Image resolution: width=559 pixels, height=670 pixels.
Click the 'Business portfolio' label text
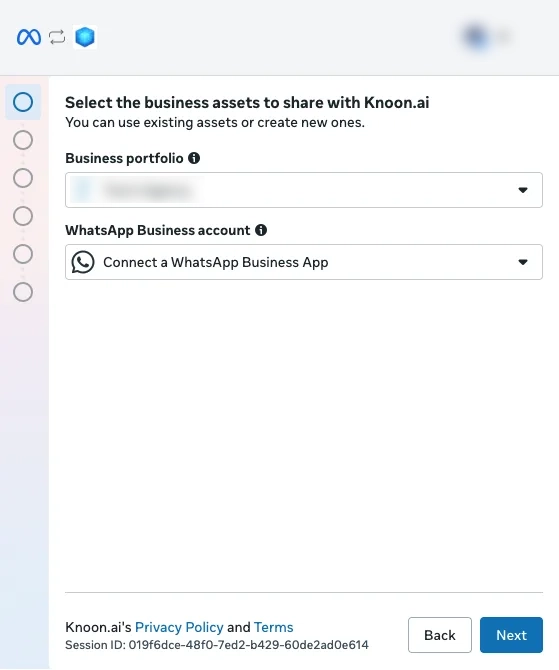[x=124, y=159]
